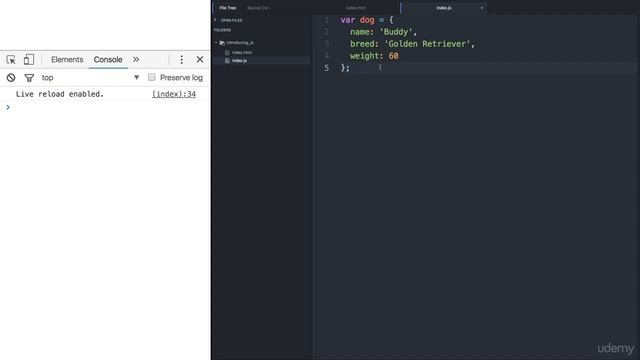Click line number 5 in the gutter
Image resolution: width=640 pixels, height=360 pixels.
tap(327, 68)
